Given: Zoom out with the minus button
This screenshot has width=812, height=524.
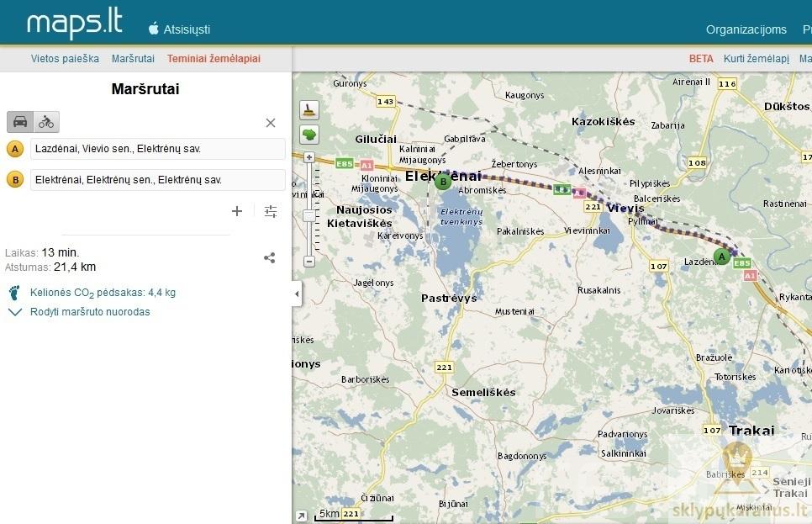Looking at the screenshot, I should click(x=309, y=262).
